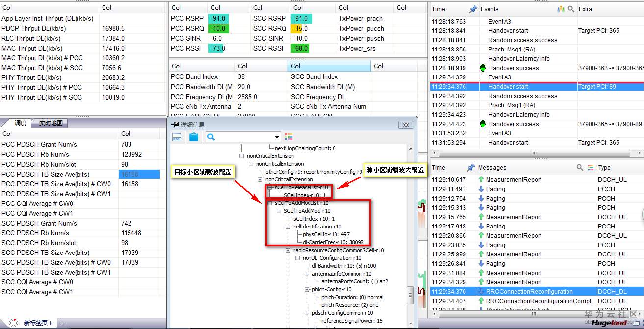
Task: Select the nextHopChainingCount: 0 tree row
Action: pos(305,148)
